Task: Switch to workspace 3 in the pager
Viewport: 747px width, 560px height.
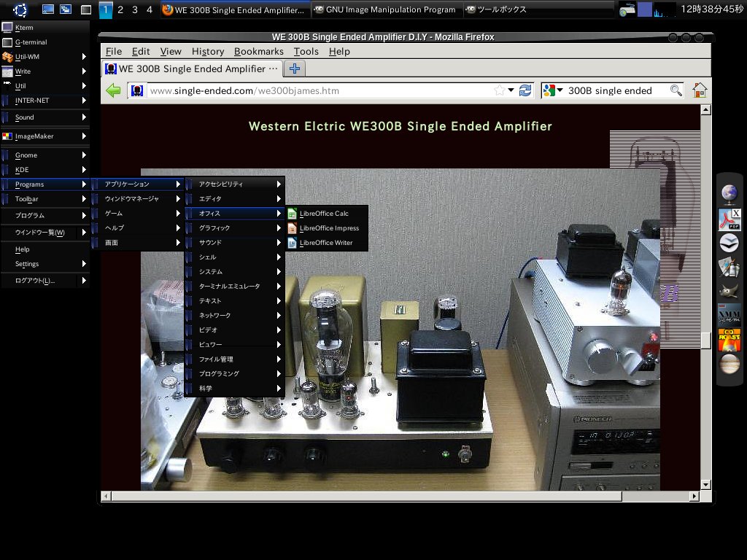Action: pyautogui.click(x=135, y=9)
